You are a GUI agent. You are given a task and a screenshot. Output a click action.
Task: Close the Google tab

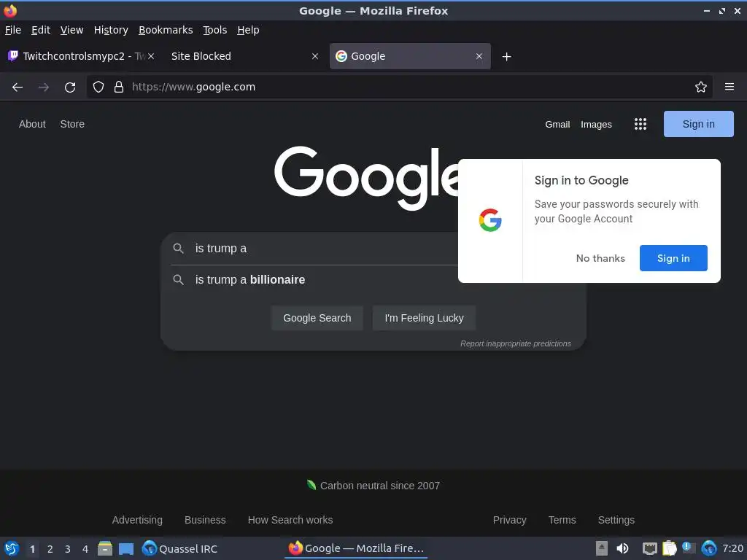point(479,56)
